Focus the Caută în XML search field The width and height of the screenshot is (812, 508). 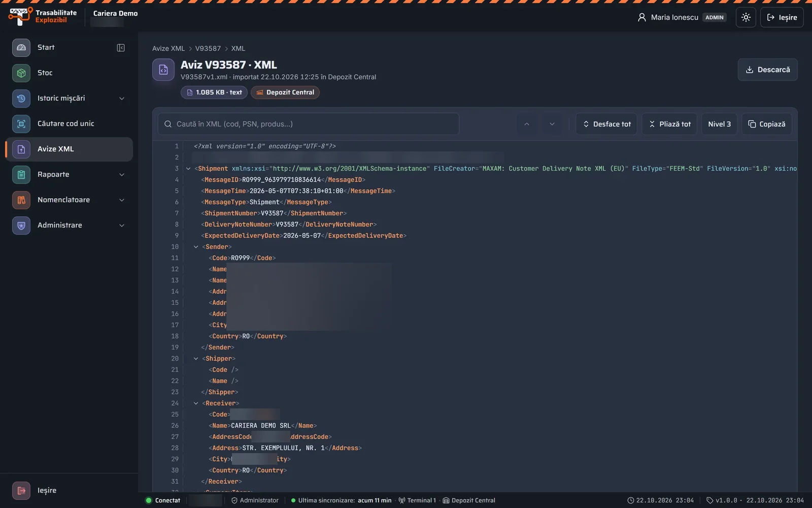point(309,124)
